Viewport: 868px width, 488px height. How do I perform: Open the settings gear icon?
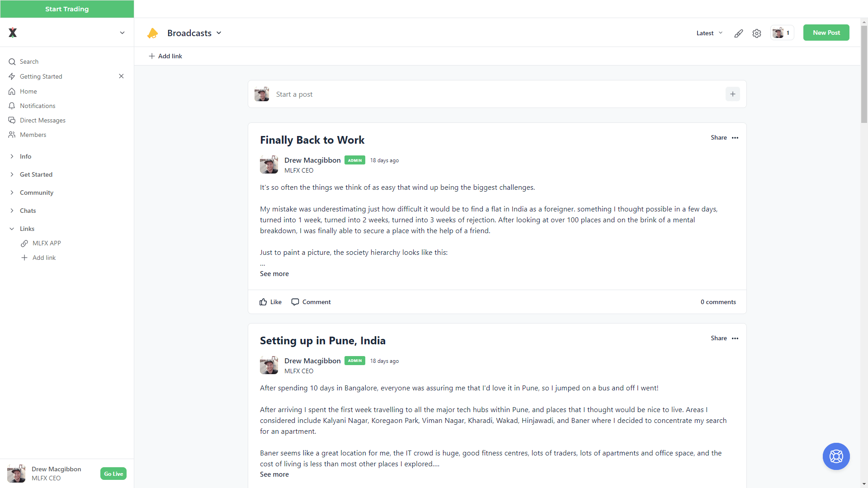tap(757, 33)
